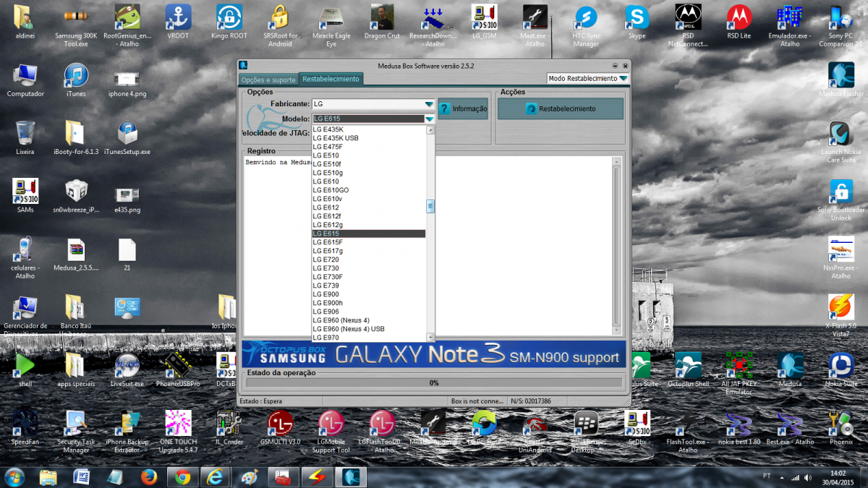The image size is (868, 488).
Task: Click the model list scroll-down arrow
Action: click(x=430, y=338)
